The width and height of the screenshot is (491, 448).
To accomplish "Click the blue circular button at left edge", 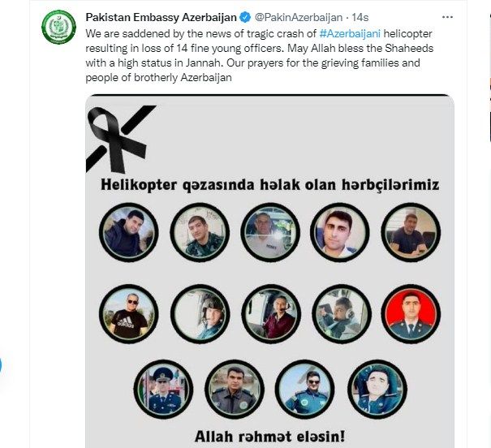I will [x=1, y=365].
